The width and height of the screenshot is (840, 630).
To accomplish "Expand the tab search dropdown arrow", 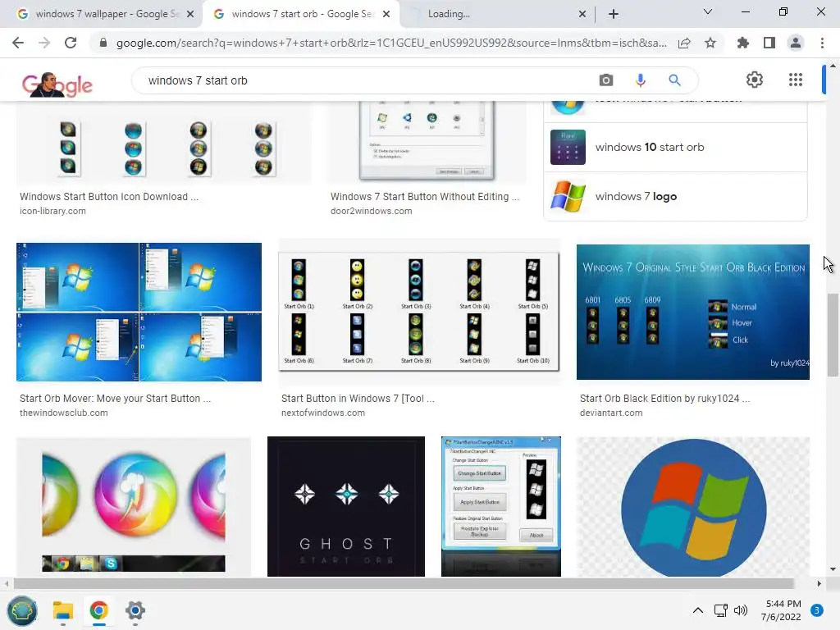I will point(707,11).
